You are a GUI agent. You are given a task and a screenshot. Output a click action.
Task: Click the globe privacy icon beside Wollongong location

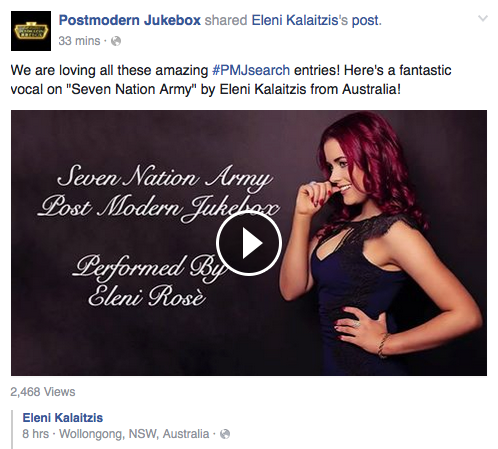click(x=225, y=434)
